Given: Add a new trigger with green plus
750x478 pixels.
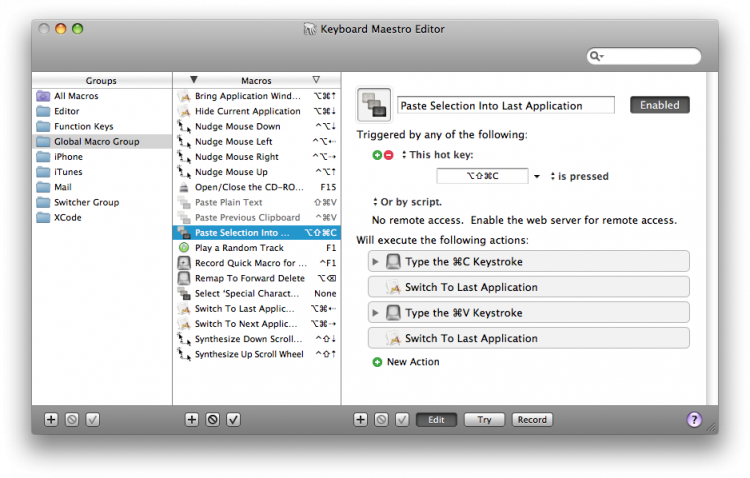Looking at the screenshot, I should tap(377, 155).
